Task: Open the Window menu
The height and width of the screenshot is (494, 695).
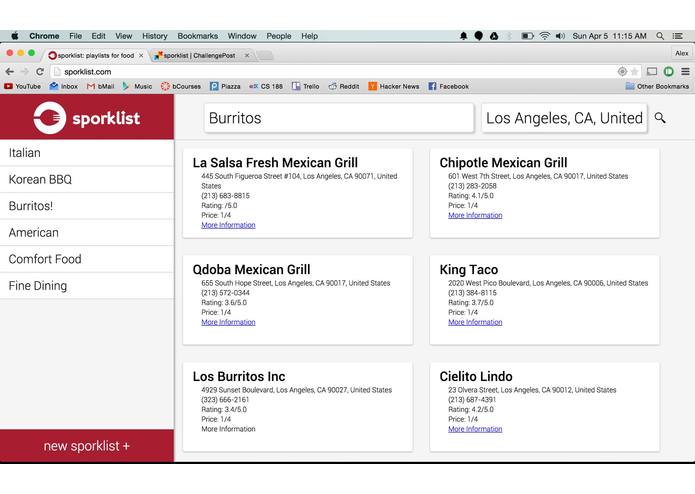Action: 242,36
